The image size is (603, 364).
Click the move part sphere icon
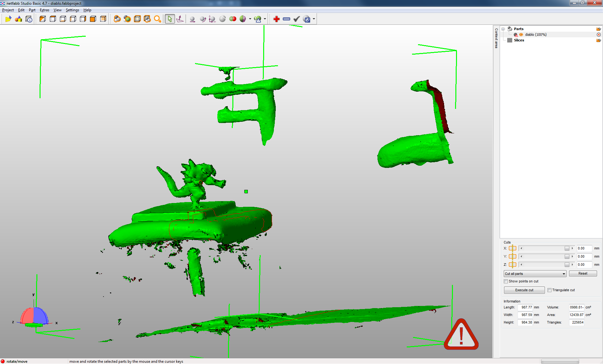(x=193, y=19)
